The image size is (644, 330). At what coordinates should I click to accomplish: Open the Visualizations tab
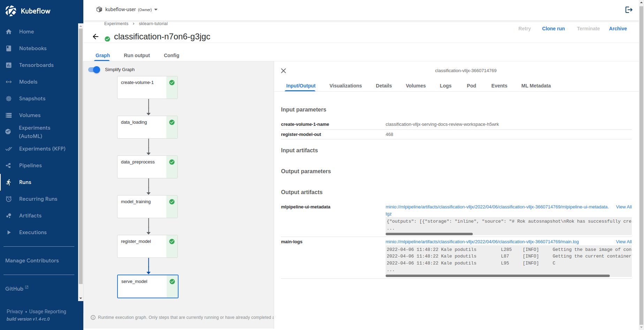(x=346, y=86)
